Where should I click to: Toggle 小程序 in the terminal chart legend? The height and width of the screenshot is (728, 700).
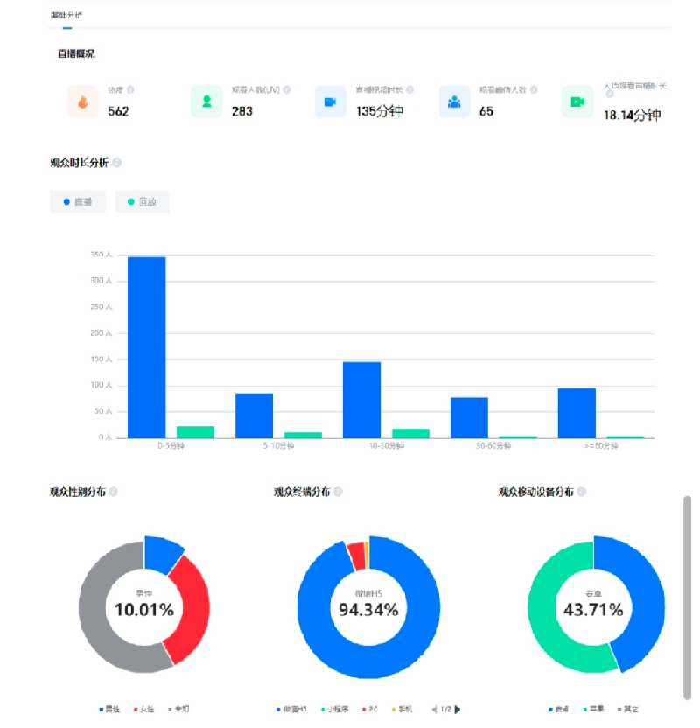tap(338, 709)
